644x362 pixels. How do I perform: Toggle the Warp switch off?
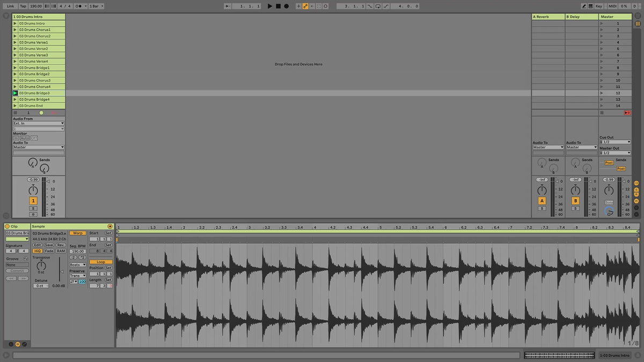78,233
